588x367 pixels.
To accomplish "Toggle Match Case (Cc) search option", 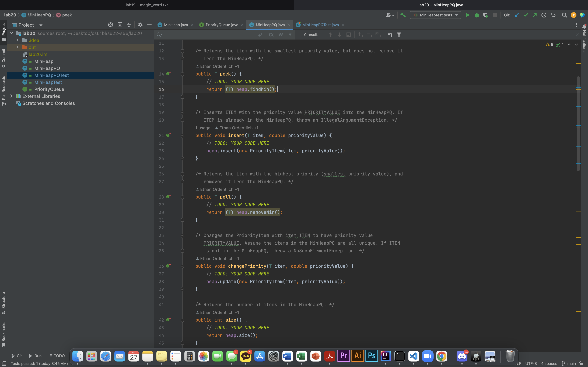I will 272,35.
